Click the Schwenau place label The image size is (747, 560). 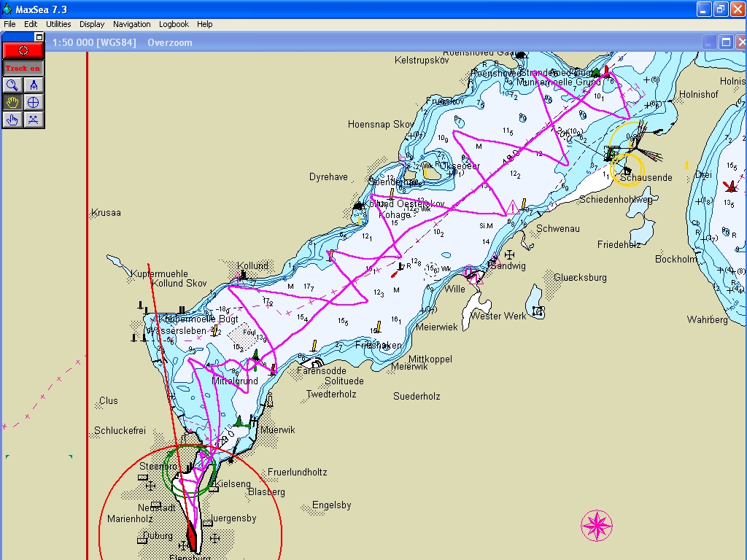coord(558,228)
